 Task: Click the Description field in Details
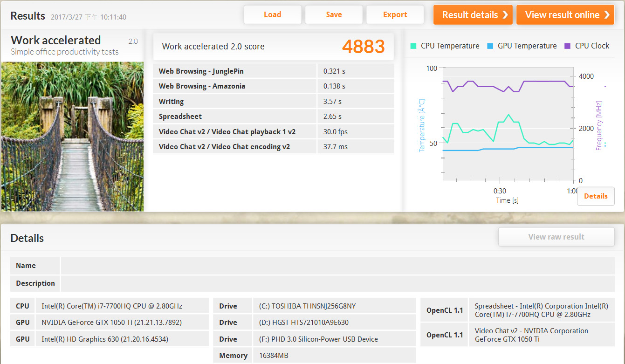pos(337,283)
